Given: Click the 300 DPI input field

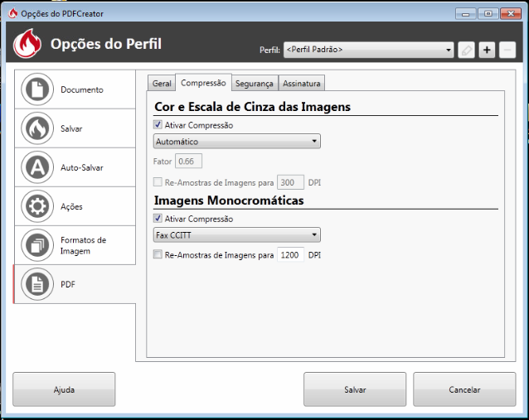Looking at the screenshot, I should 290,182.
